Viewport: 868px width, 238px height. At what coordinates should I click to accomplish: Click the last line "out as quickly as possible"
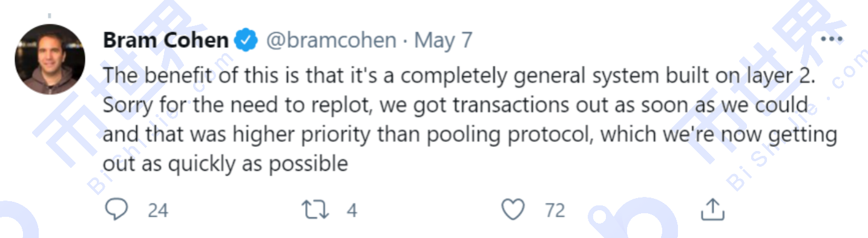225,164
